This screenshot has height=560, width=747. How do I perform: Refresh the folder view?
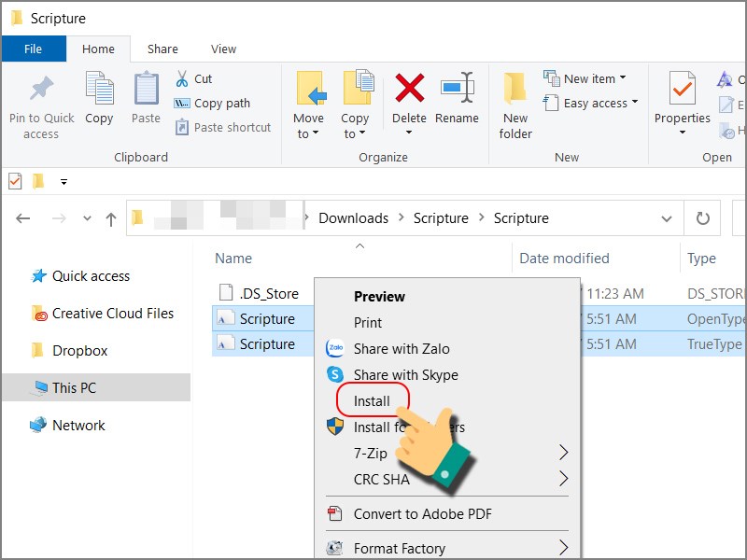(703, 218)
